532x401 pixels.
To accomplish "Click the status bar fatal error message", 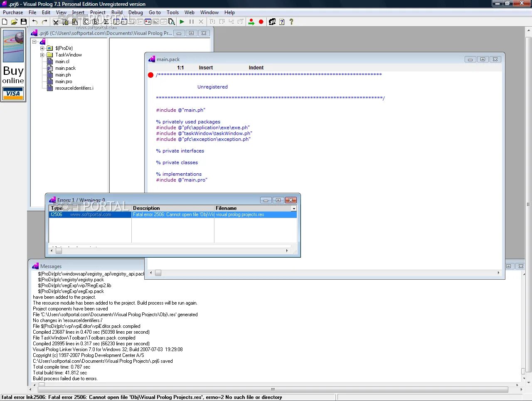I will (x=142, y=397).
